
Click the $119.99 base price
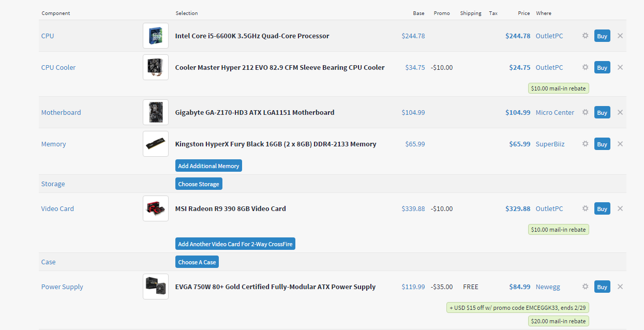coord(413,287)
